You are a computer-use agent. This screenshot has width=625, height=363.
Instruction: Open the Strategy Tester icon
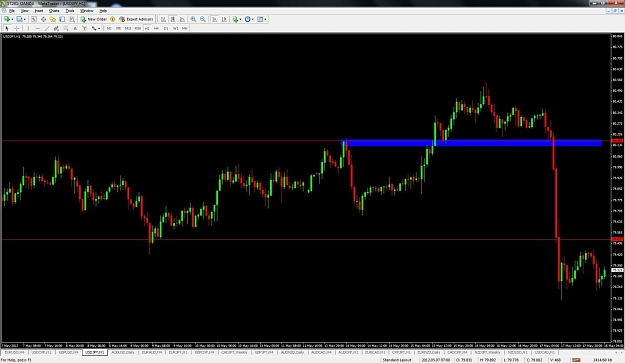click(72, 19)
